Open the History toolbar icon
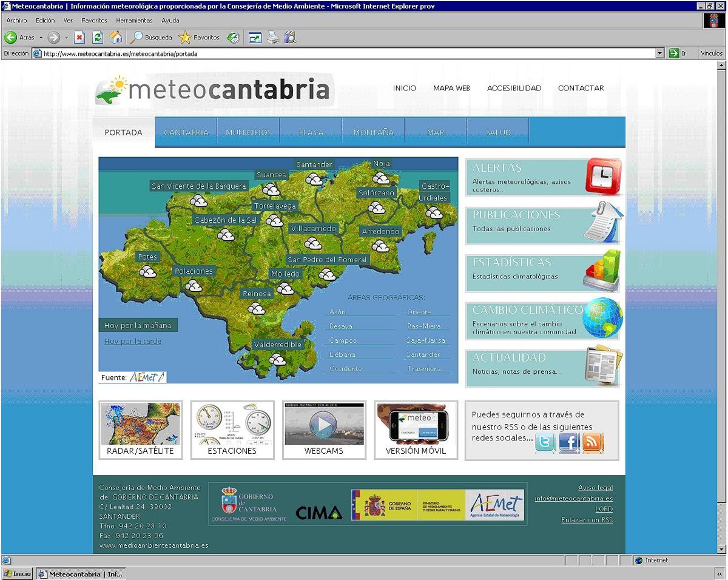728x580 pixels. click(234, 38)
